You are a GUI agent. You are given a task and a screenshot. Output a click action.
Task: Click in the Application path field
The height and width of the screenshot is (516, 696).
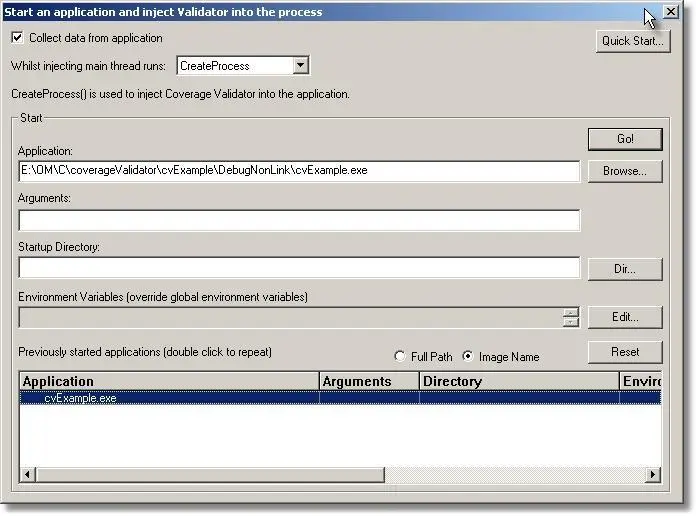click(x=299, y=171)
